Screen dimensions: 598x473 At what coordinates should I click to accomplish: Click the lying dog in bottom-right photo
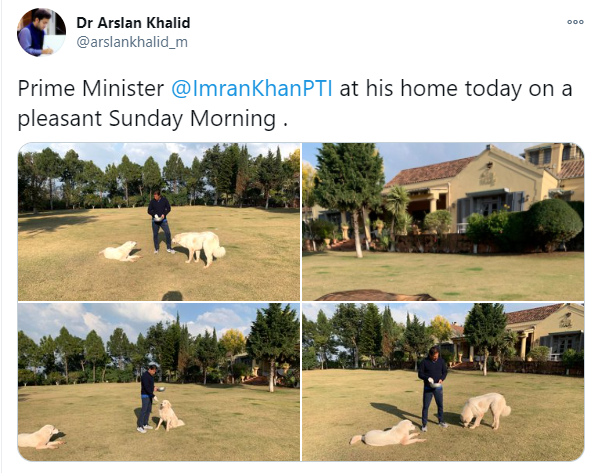(x=388, y=433)
